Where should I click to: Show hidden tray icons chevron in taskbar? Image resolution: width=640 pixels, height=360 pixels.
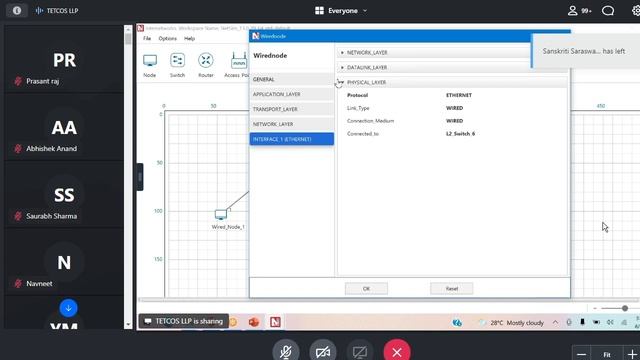click(555, 322)
